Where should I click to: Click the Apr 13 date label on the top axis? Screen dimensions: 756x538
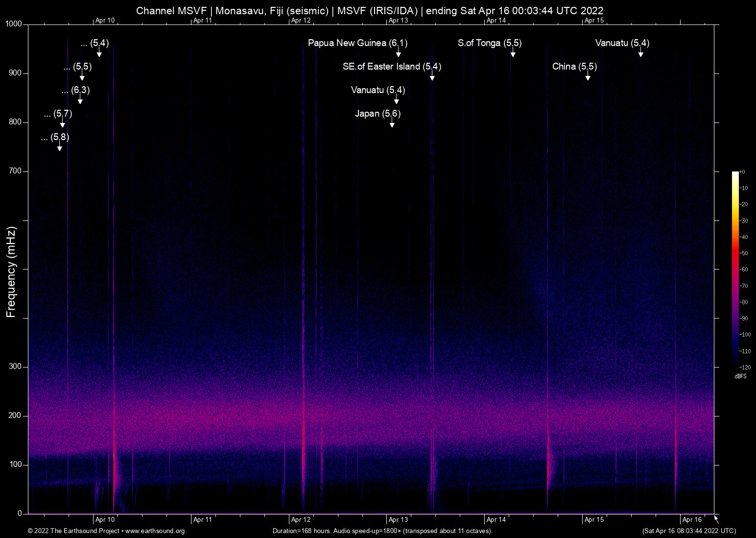pos(398,20)
